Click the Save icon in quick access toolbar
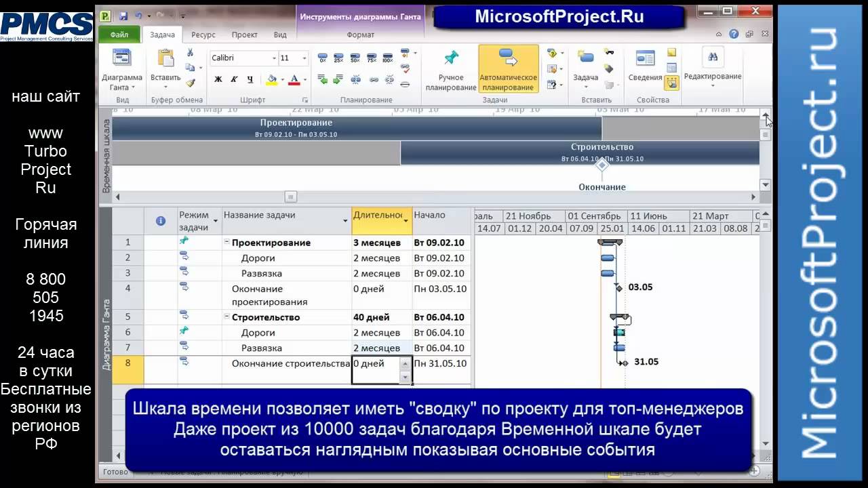This screenshot has width=868, height=488. tap(123, 15)
